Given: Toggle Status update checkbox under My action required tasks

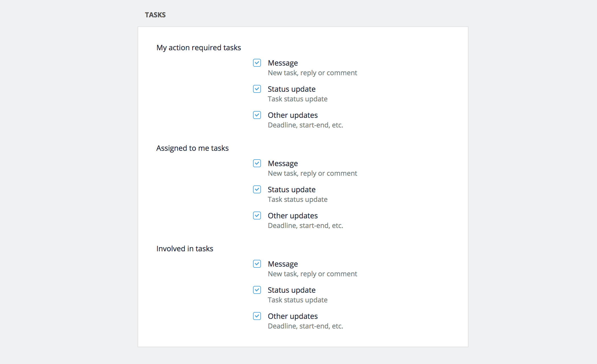Looking at the screenshot, I should tap(257, 89).
